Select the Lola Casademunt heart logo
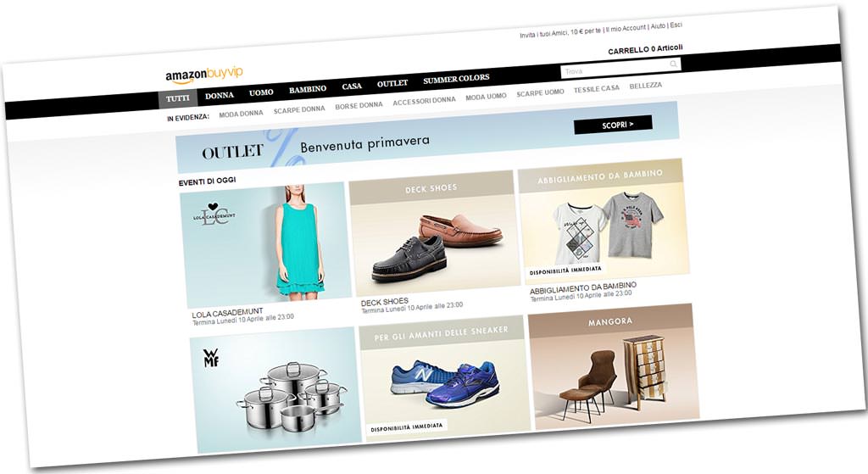The height and width of the screenshot is (474, 868). click(x=214, y=215)
